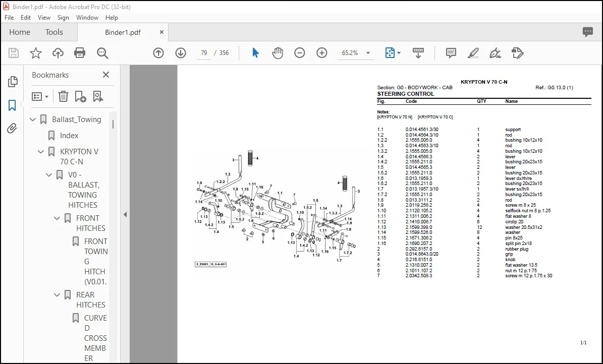603x364 pixels.
Task: Open the comments chat bubble icon
Action: coord(588,32)
